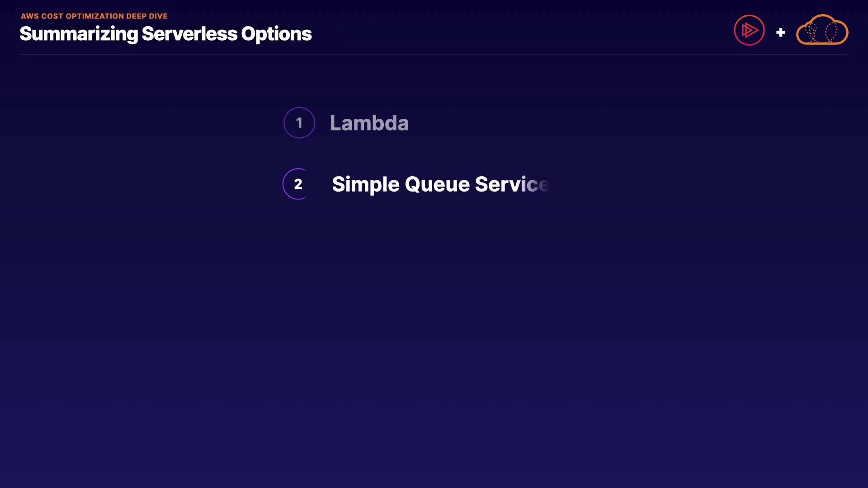Viewport: 868px width, 488px height.
Task: Select the numbered circle 2 bullet
Action: pos(298,184)
